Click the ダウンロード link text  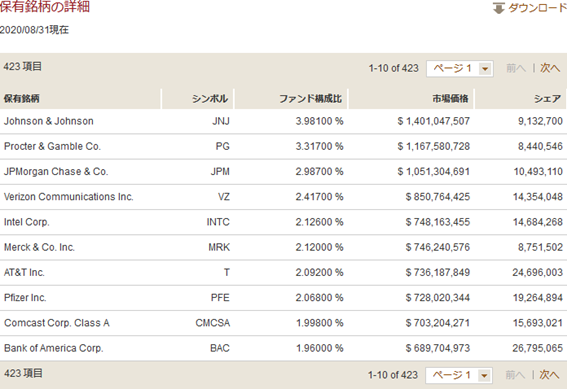[537, 8]
